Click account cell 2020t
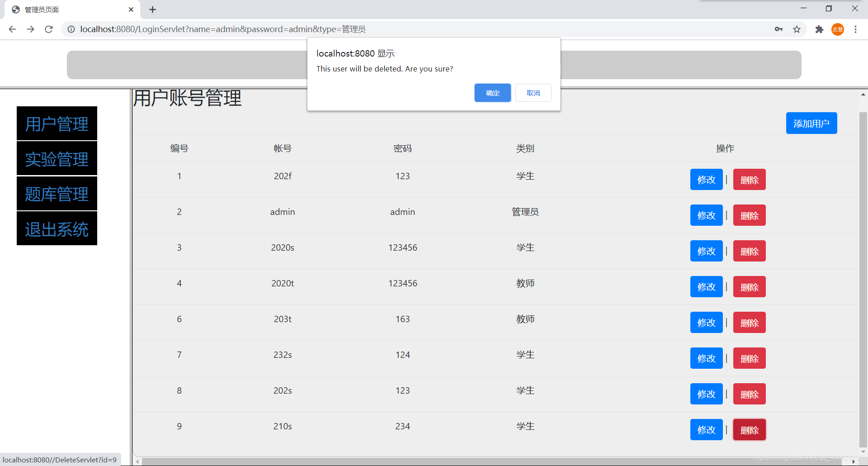868x466 pixels. pyautogui.click(x=283, y=283)
